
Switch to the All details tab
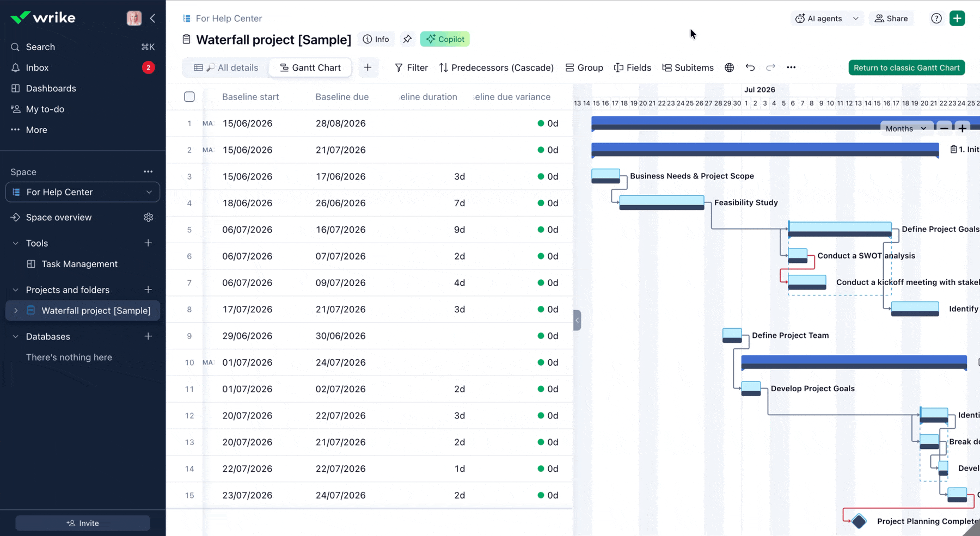pyautogui.click(x=226, y=67)
